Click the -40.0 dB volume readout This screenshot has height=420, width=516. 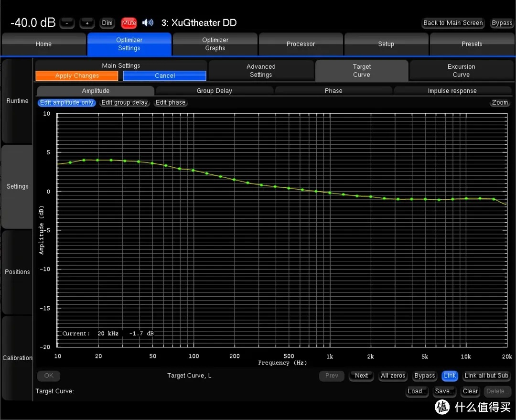click(33, 23)
